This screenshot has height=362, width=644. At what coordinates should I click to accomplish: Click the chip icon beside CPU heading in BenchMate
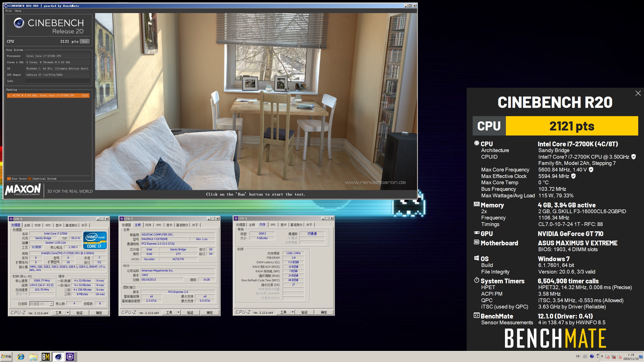pos(476,143)
